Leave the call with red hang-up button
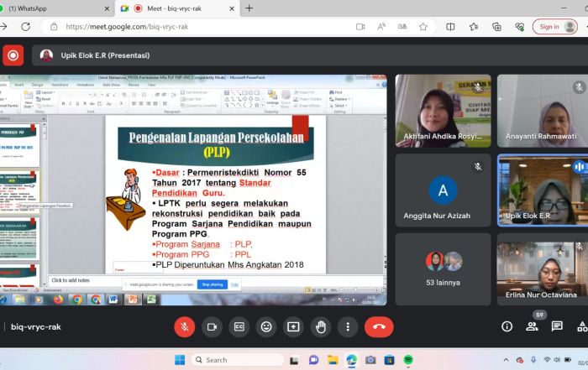Screen dimensions: 588x370 click(x=378, y=326)
